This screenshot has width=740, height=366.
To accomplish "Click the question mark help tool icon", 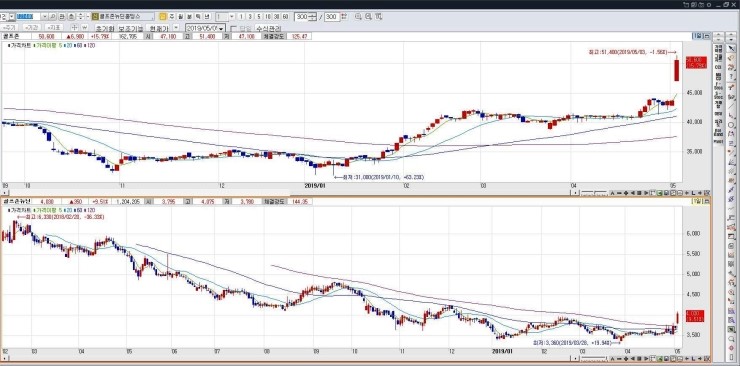I will 731,77.
